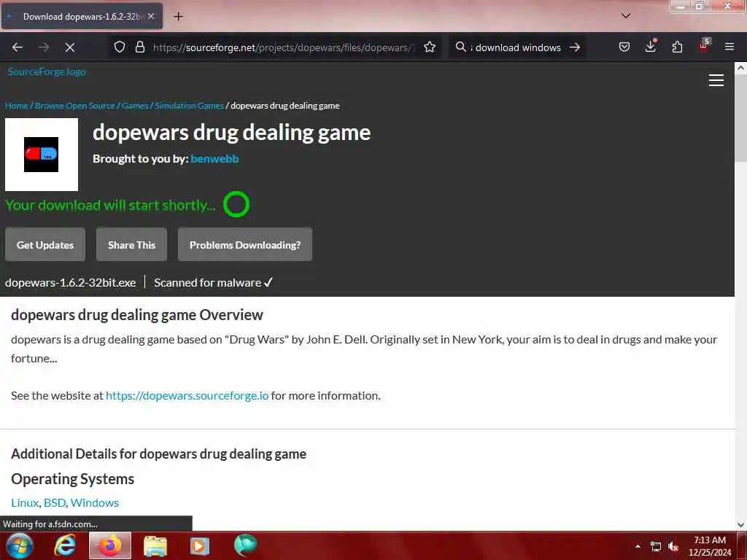Show the Firefox downloads panel

(x=651, y=46)
